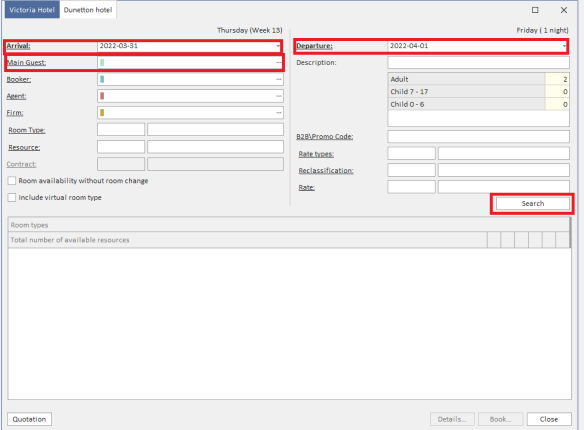Open the Room Type link label
Image resolution: width=584 pixels, height=430 pixels.
[x=27, y=130]
